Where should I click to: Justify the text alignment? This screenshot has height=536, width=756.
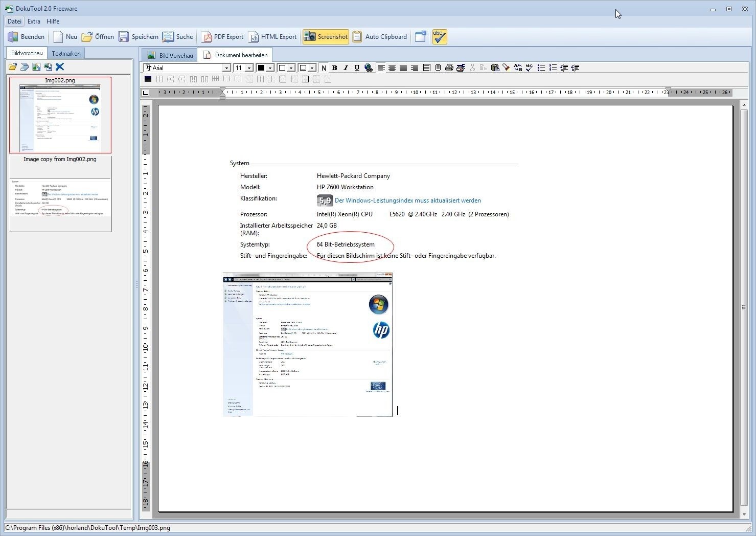403,68
